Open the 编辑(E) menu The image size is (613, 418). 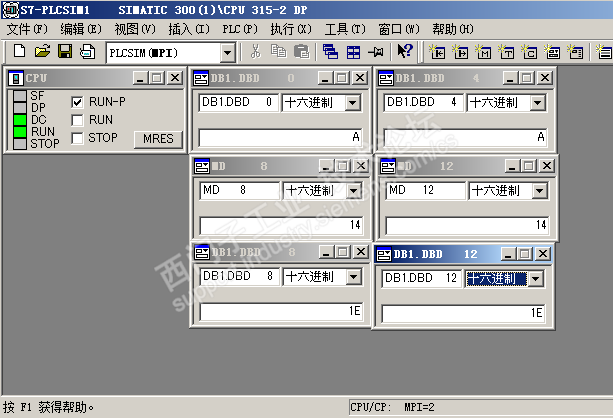tap(81, 29)
